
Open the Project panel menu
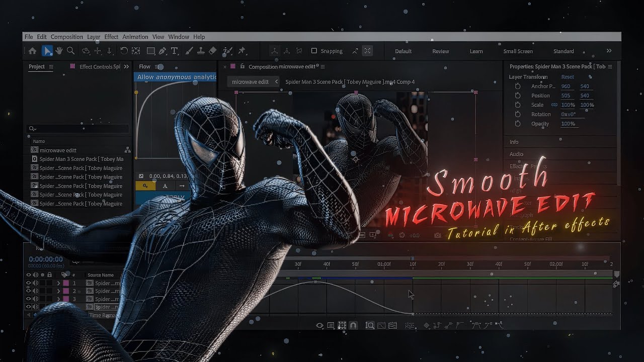tap(51, 66)
